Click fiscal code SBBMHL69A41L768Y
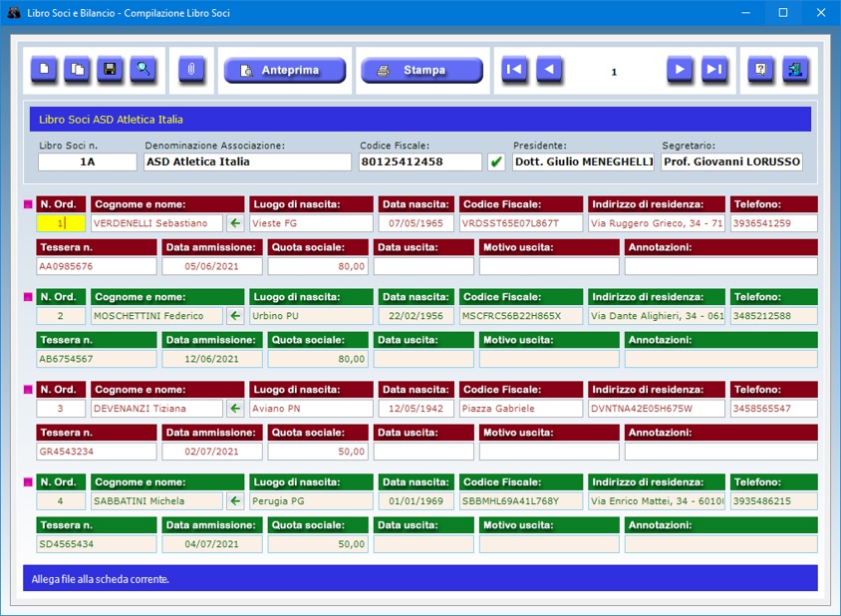The width and height of the screenshot is (841, 616). [521, 501]
